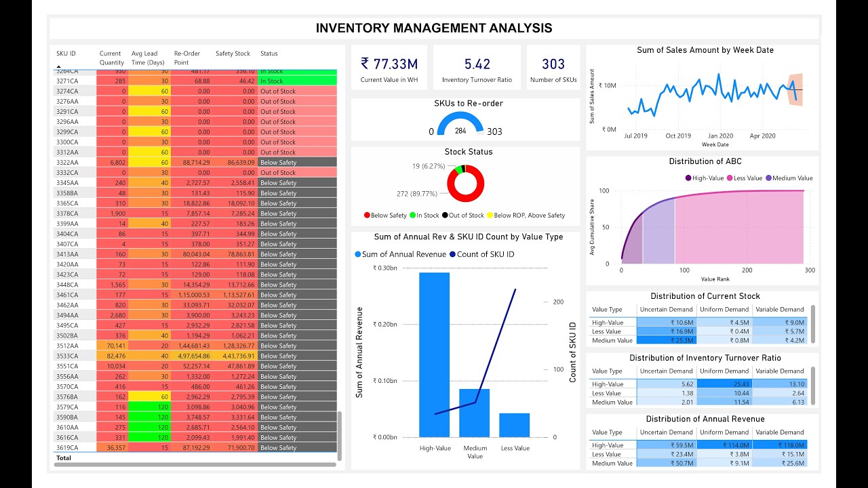
Task: Click the High-Value bar in revenue chart
Action: click(434, 354)
